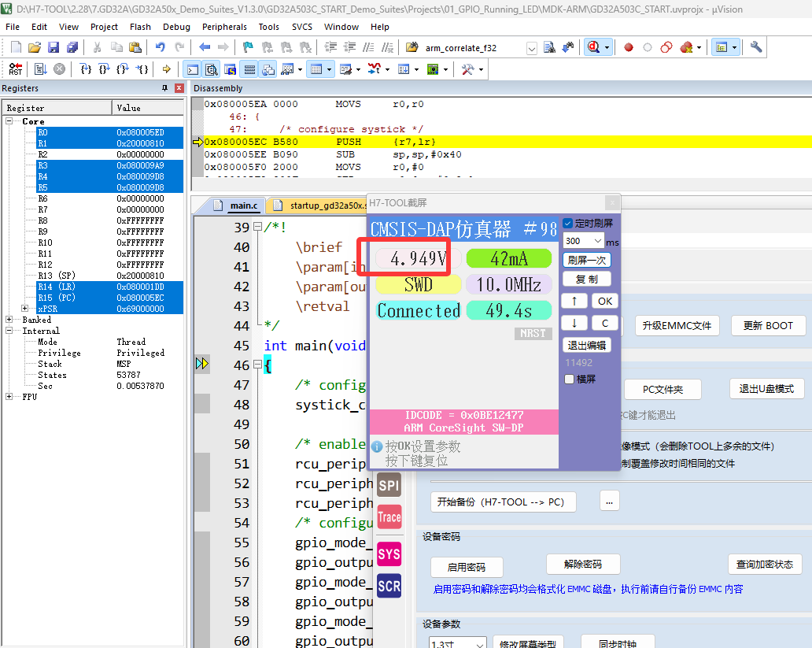Enable the 横屏 checkbox

pyautogui.click(x=570, y=379)
